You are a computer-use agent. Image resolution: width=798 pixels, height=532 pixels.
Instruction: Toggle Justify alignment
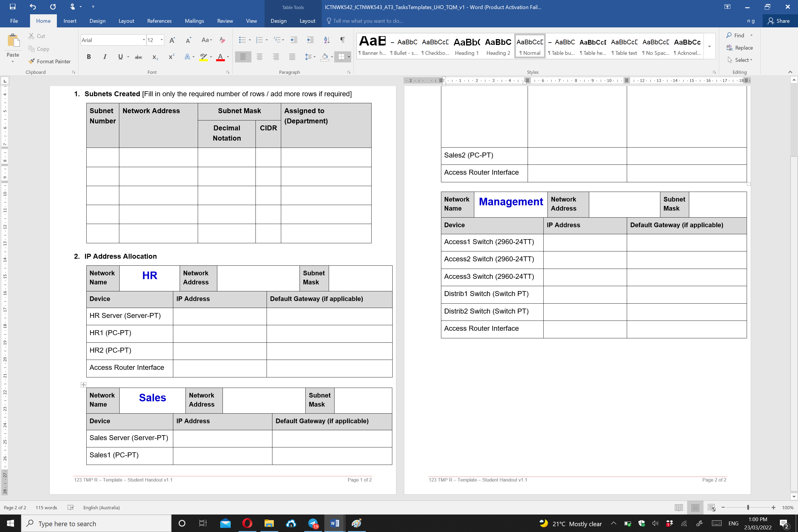pos(292,57)
